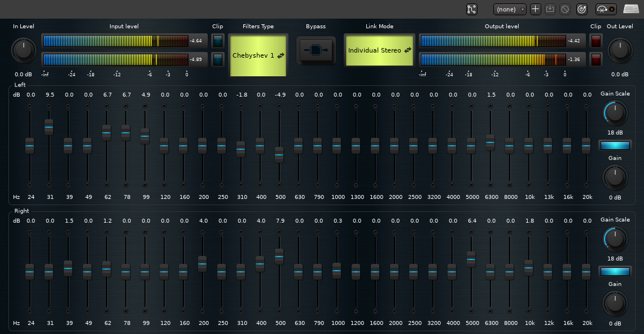
Task: Open the patch routing connections icon
Action: tap(472, 9)
